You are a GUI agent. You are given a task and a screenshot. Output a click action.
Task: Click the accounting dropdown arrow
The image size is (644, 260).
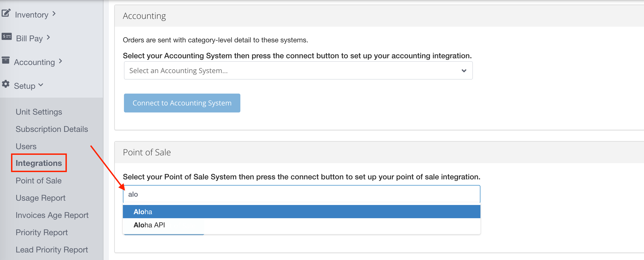click(464, 71)
